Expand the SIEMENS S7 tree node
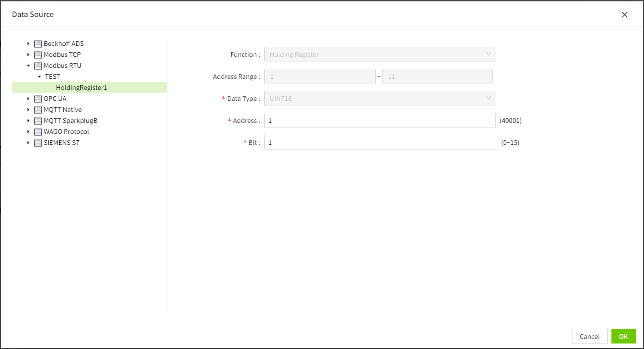 28,143
